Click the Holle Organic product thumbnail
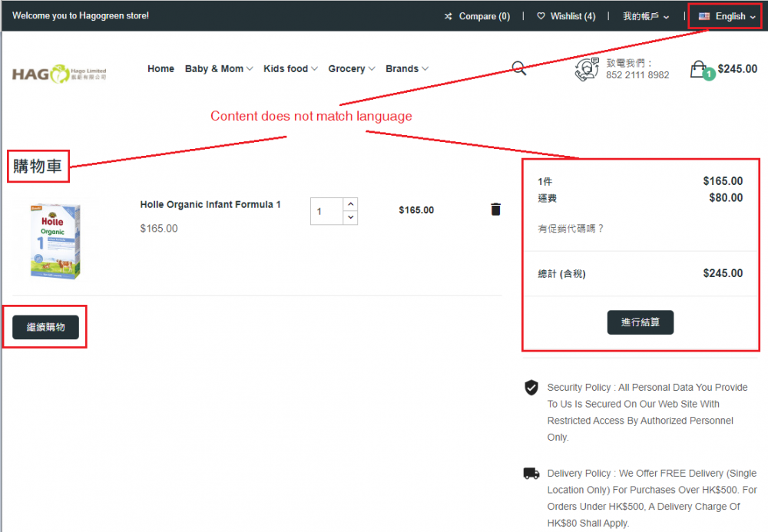 click(x=55, y=238)
